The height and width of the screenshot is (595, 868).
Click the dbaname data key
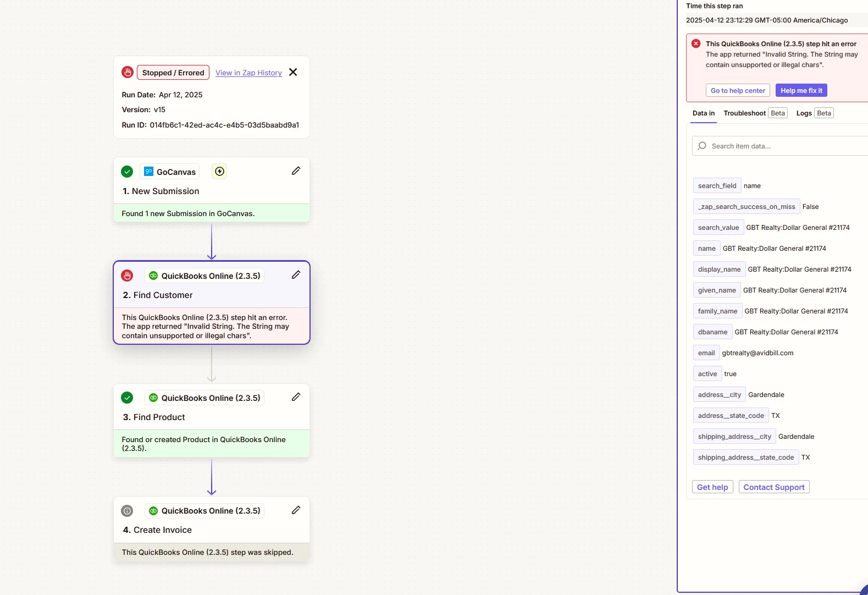coord(712,332)
